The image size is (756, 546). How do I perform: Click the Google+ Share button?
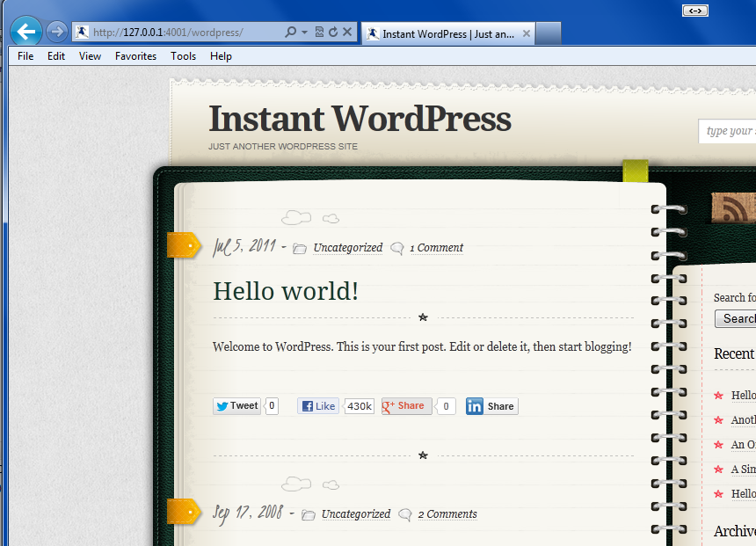pyautogui.click(x=406, y=406)
